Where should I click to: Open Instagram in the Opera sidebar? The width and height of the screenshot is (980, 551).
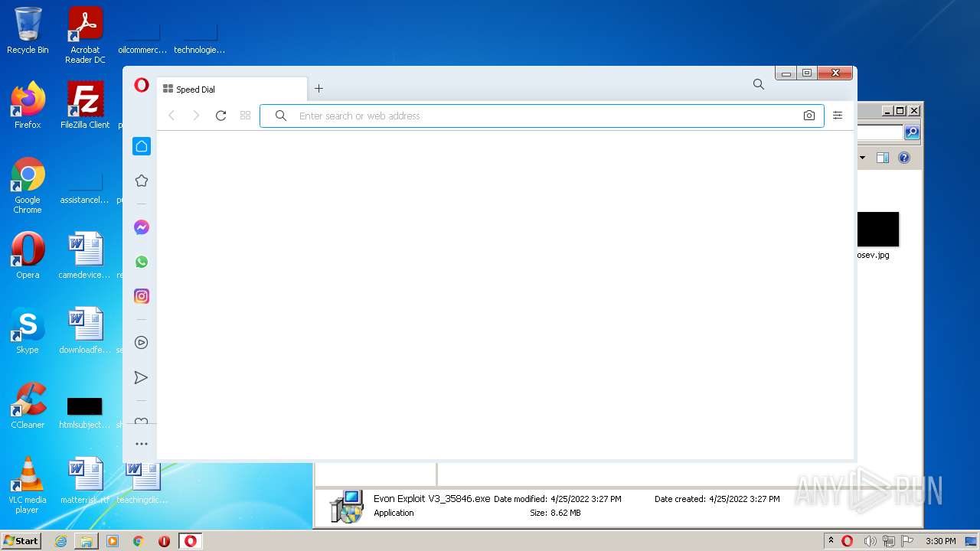pos(142,296)
